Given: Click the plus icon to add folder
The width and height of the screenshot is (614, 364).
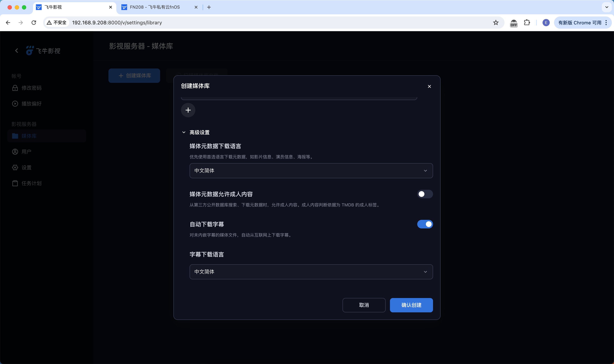Looking at the screenshot, I should coord(188,110).
